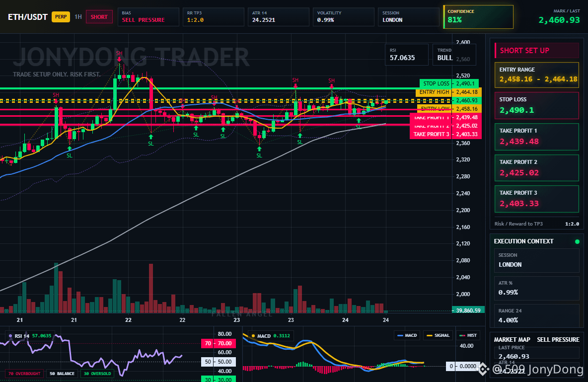Click the RSI 57.0635 chart badge
Screen dimensions: 588x382
[407, 55]
